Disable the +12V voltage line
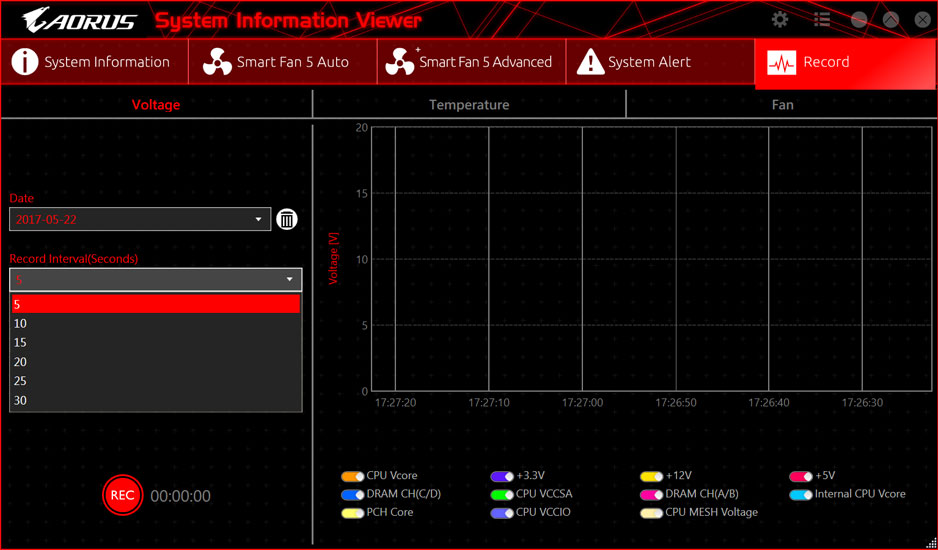 651,477
